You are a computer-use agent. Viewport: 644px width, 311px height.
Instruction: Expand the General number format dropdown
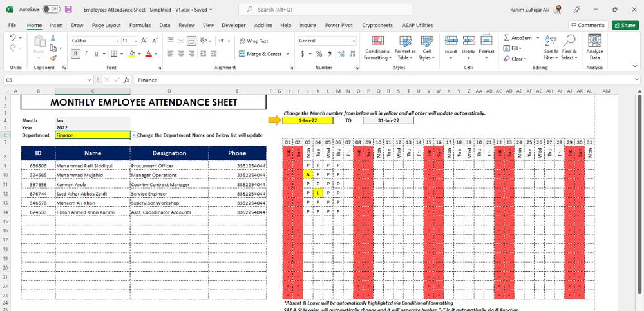[353, 41]
